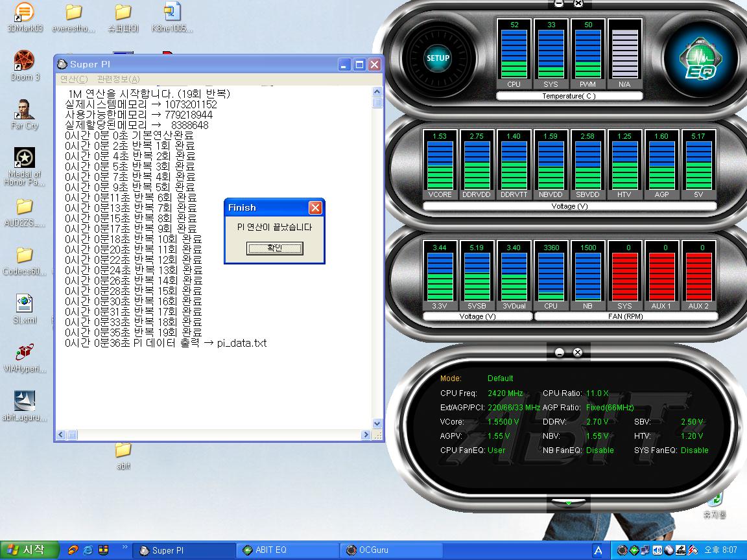Click the ABIT EQ logo emblem
Image resolution: width=747 pixels, height=560 pixels.
(700, 59)
